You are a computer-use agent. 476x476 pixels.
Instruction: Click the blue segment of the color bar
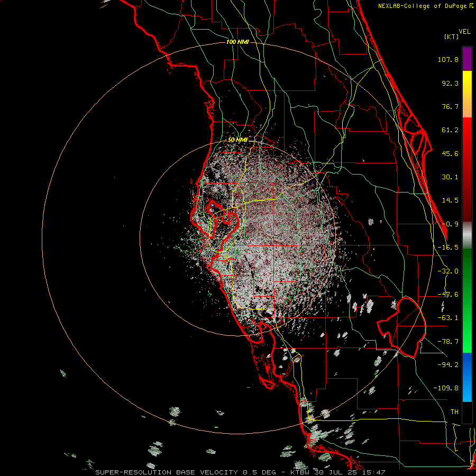[x=467, y=377]
